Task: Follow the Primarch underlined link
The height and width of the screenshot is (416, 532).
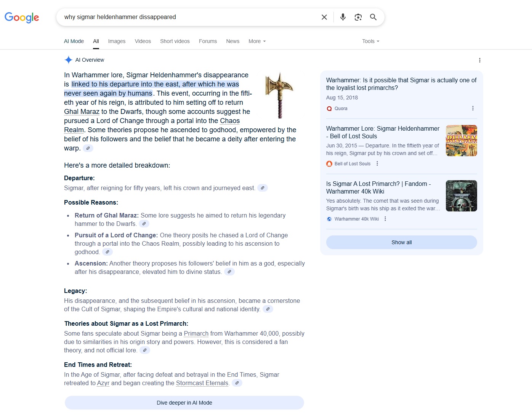Action: coord(196,333)
